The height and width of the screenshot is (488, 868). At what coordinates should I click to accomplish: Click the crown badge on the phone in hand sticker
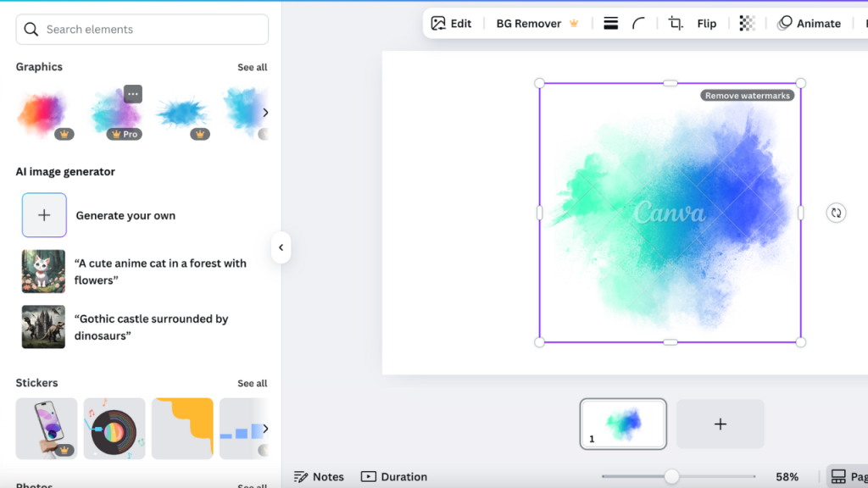64,450
